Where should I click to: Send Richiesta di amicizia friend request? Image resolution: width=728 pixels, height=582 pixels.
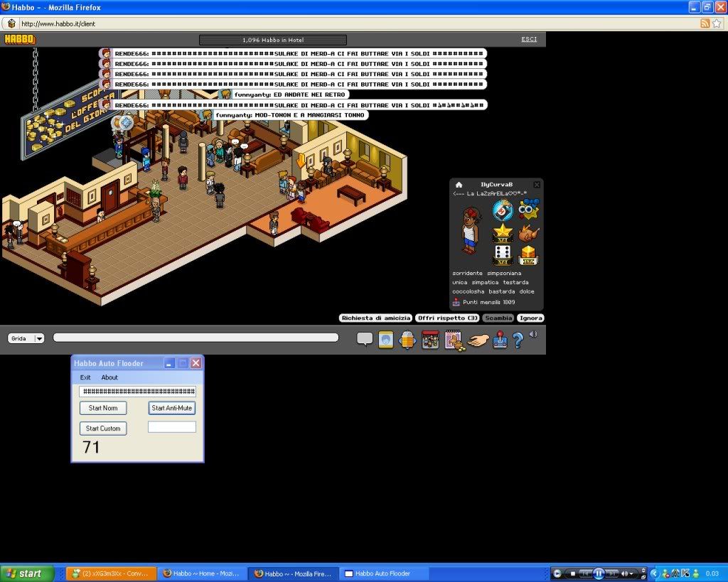coord(376,318)
